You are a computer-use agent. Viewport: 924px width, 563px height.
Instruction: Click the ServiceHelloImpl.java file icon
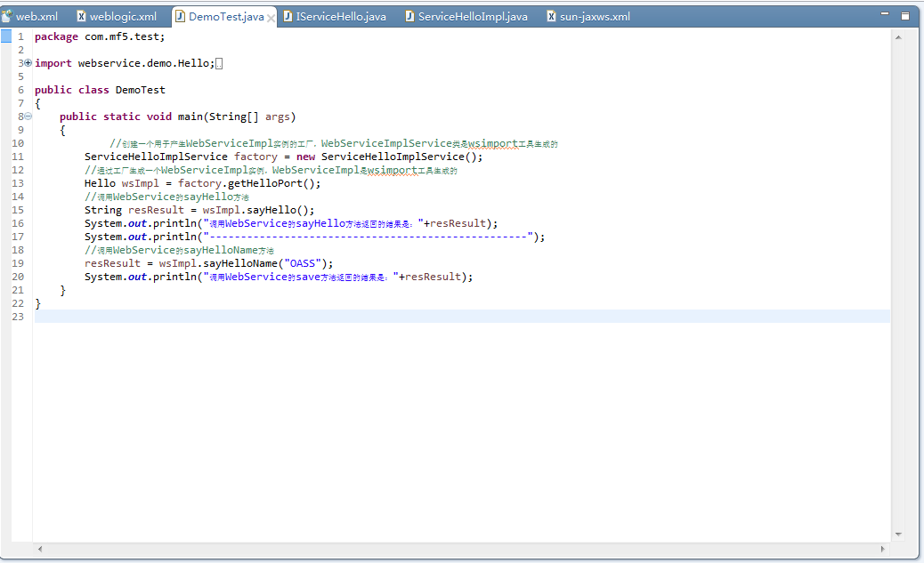(409, 16)
